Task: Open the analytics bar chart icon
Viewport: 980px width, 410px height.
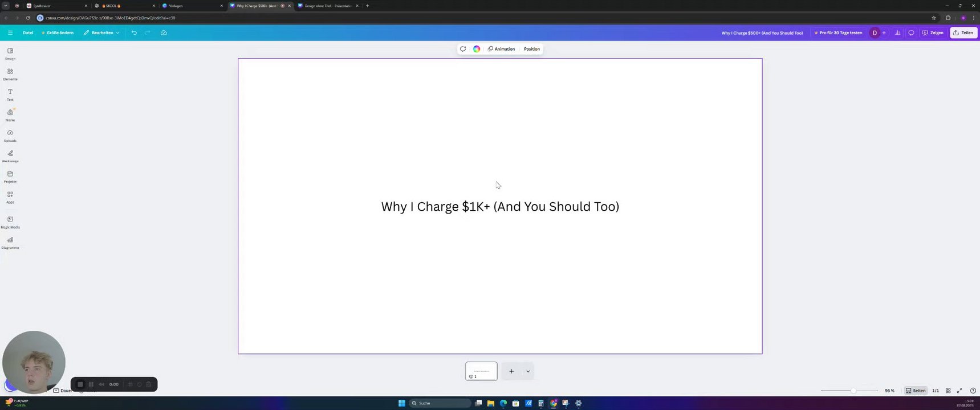Action: pyautogui.click(x=897, y=33)
